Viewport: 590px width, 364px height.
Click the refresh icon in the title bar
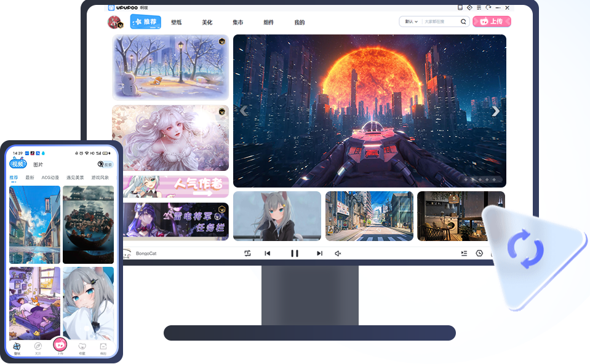[488, 7]
